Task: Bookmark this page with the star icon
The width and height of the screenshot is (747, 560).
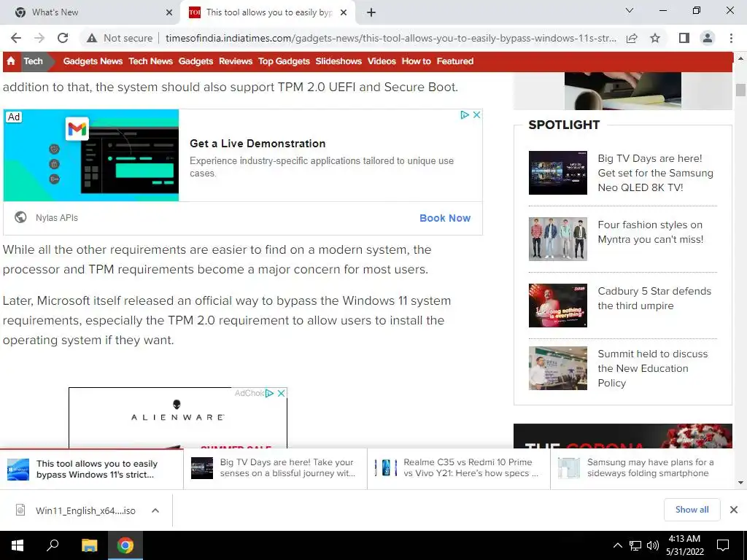Action: coord(655,38)
